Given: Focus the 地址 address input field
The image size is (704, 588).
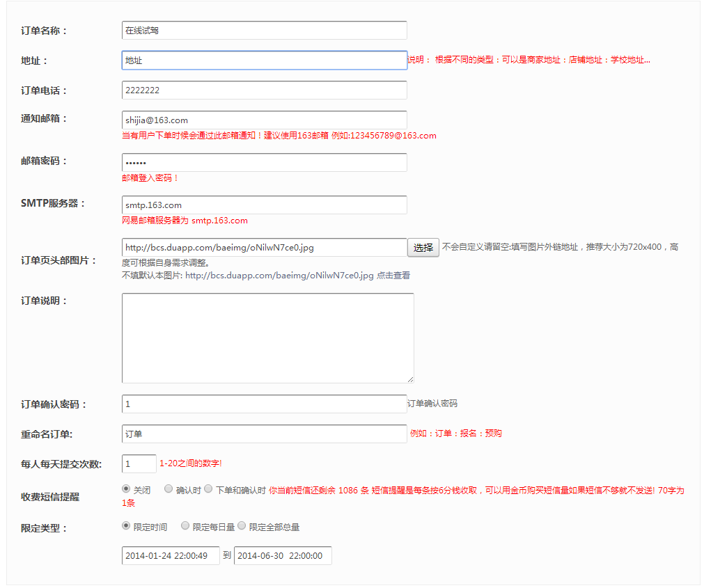Looking at the screenshot, I should [264, 61].
